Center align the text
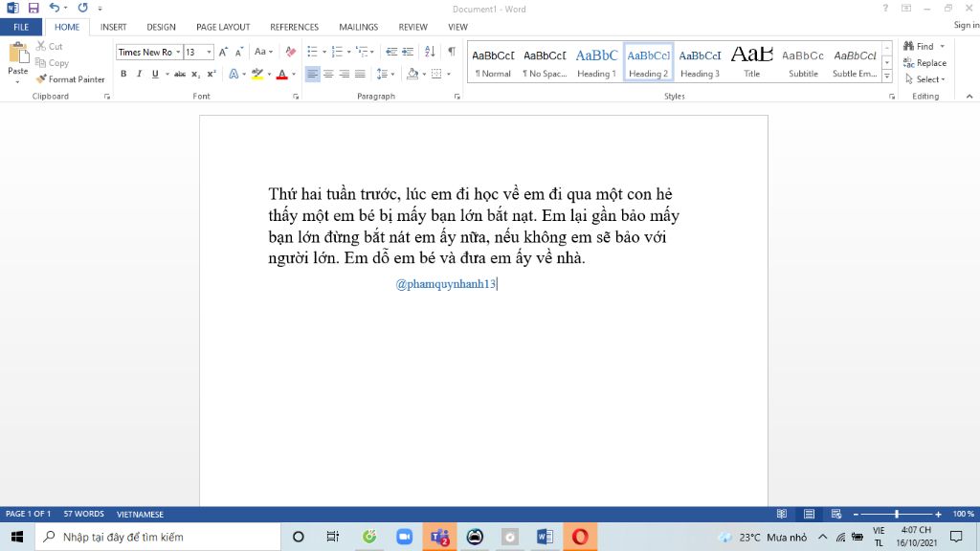 tap(328, 74)
